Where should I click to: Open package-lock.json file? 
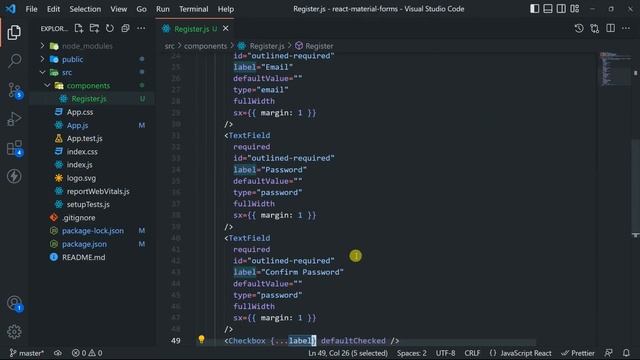click(93, 231)
